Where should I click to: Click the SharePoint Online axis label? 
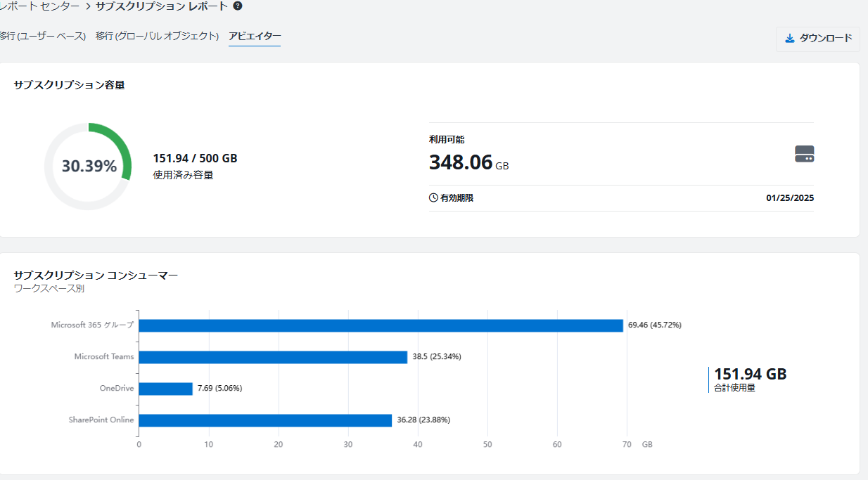[x=101, y=420]
